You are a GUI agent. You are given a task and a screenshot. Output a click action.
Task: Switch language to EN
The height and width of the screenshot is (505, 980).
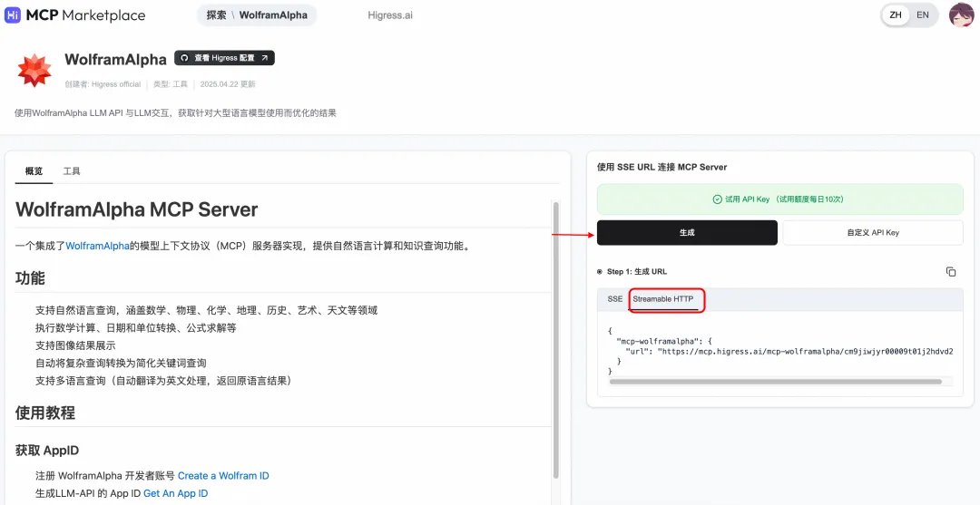(923, 15)
